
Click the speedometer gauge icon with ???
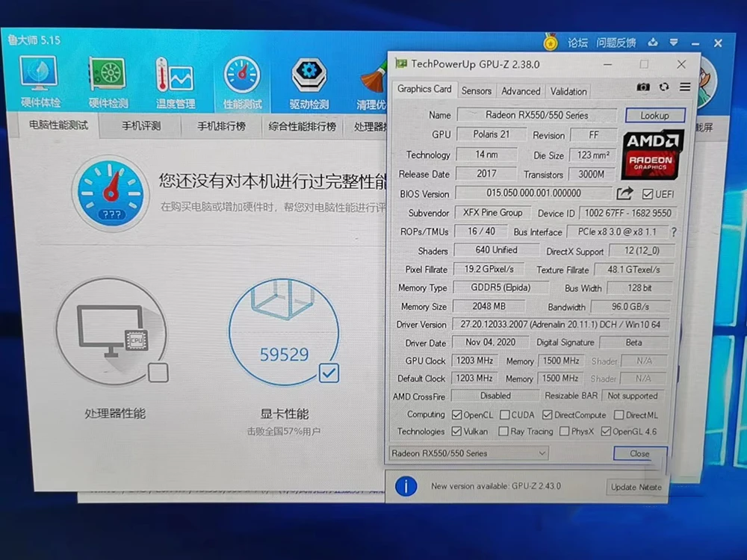[x=111, y=194]
